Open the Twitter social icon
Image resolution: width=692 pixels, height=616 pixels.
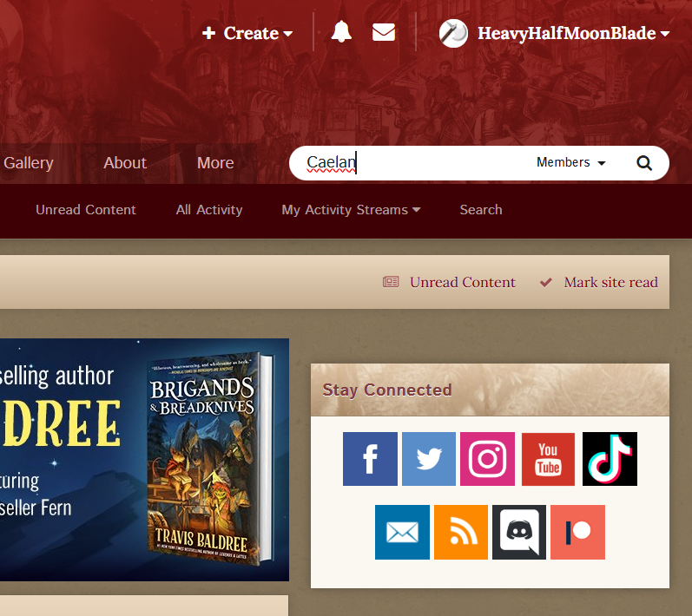[x=429, y=459]
